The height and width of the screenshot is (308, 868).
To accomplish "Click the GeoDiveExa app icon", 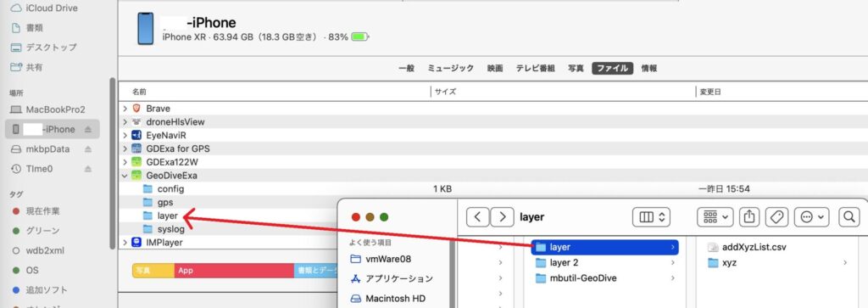I will (x=136, y=176).
